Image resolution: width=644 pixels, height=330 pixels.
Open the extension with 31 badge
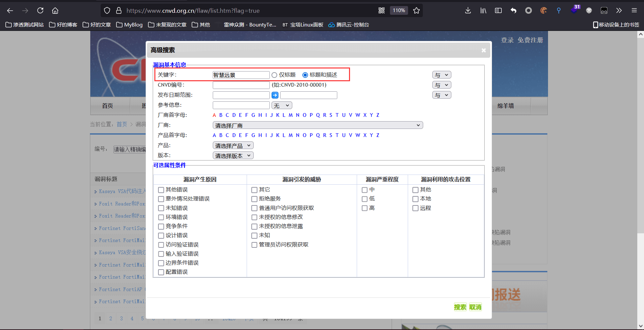click(x=575, y=10)
